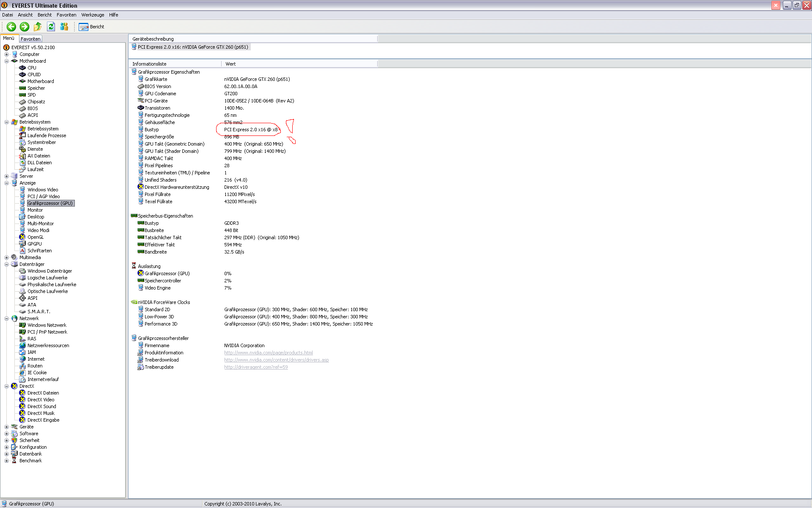Click the green Forward arrow toolbar icon
The width and height of the screenshot is (812, 508).
coord(25,27)
